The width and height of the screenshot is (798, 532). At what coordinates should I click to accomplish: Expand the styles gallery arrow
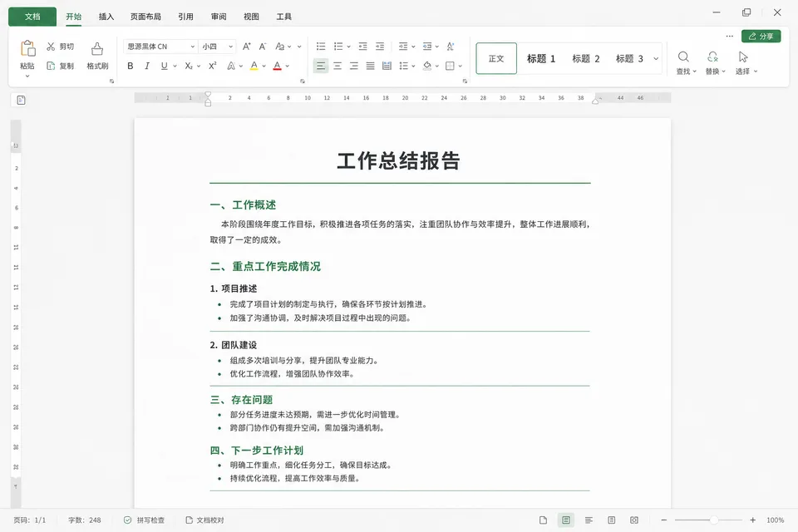tap(656, 58)
